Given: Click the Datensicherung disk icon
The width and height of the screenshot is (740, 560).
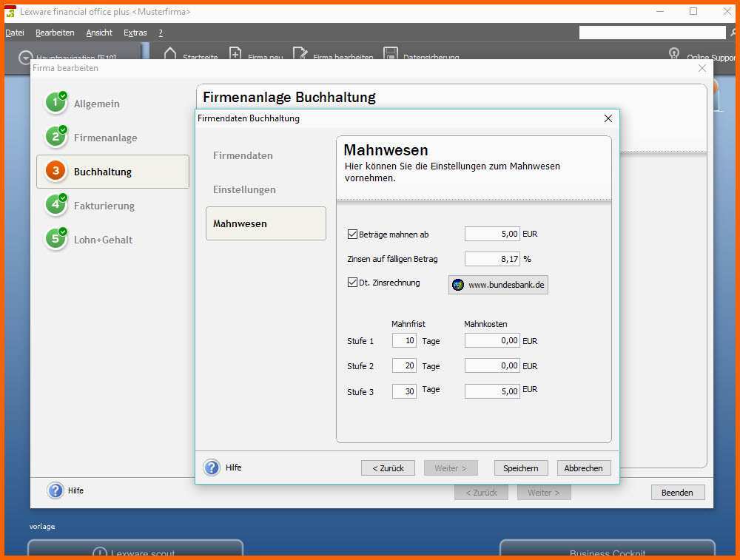Looking at the screenshot, I should point(390,53).
